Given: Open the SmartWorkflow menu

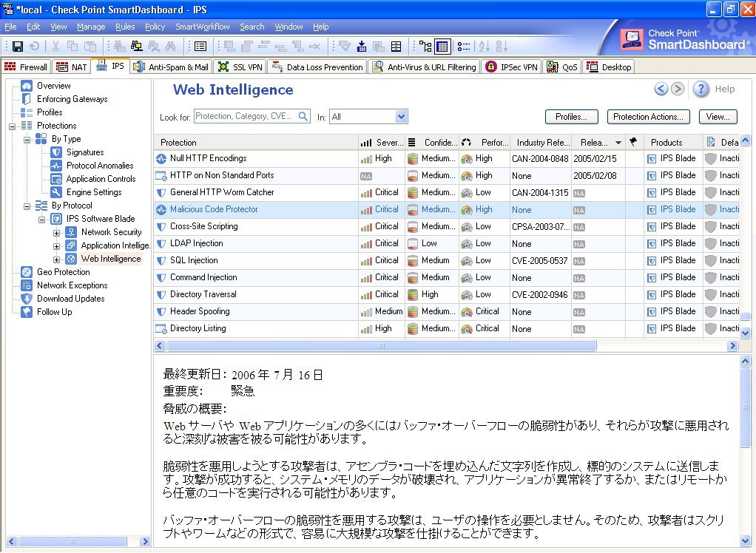Looking at the screenshot, I should click(x=203, y=27).
